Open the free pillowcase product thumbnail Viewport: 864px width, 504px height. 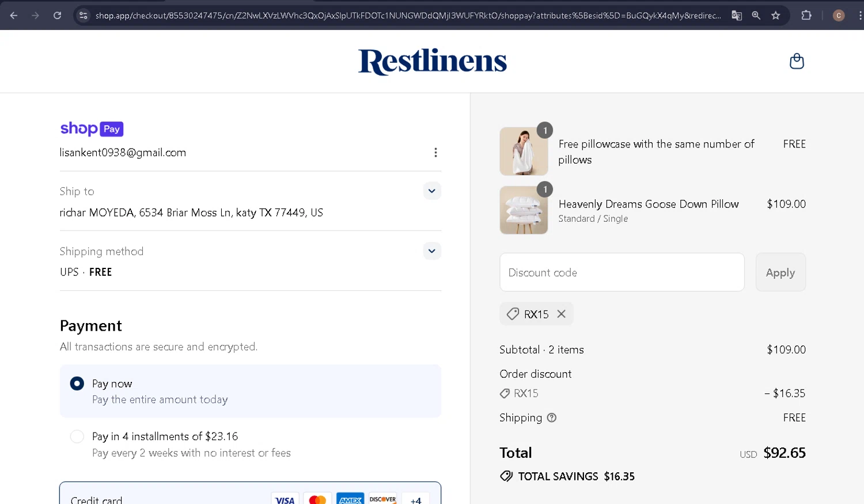[524, 151]
